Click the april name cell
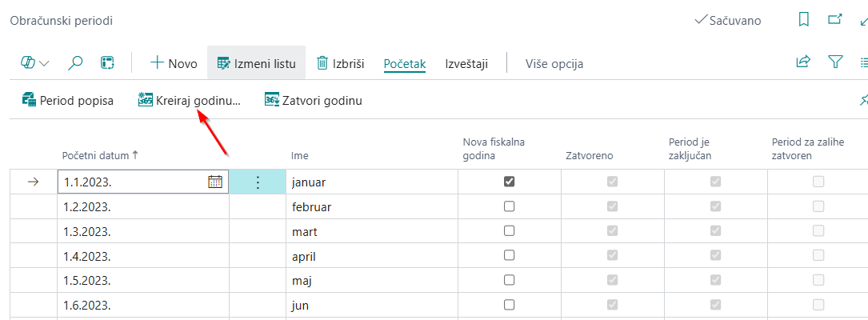Viewport: 868px width, 320px height. pos(372,256)
